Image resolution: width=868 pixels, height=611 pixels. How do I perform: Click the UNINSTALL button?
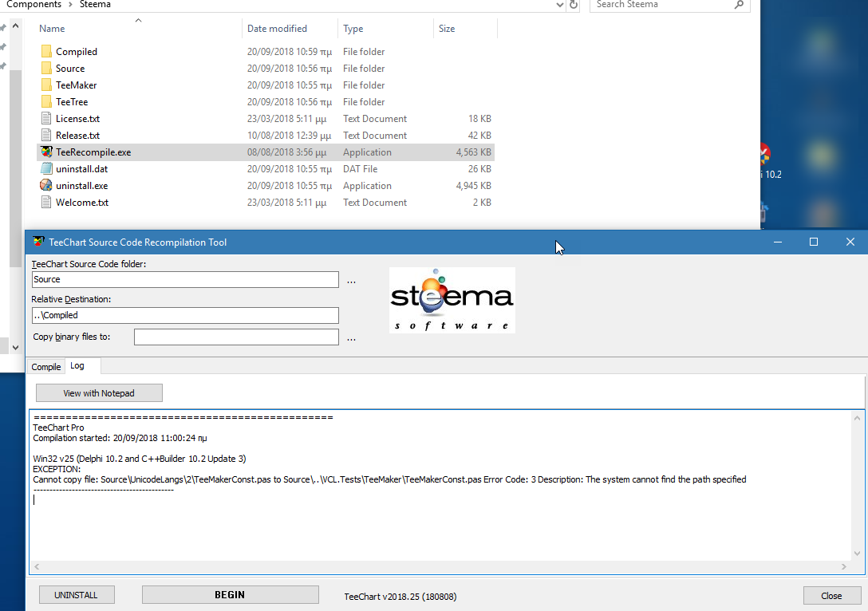coord(77,595)
